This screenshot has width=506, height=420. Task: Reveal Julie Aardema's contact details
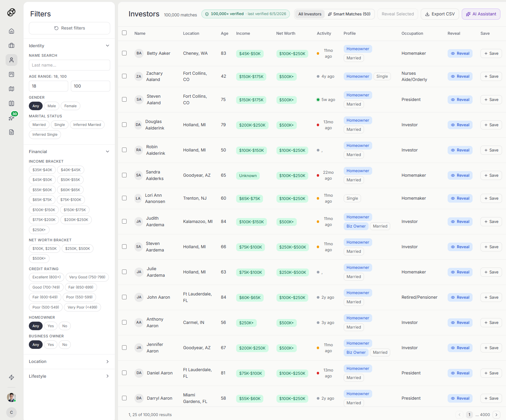460,272
